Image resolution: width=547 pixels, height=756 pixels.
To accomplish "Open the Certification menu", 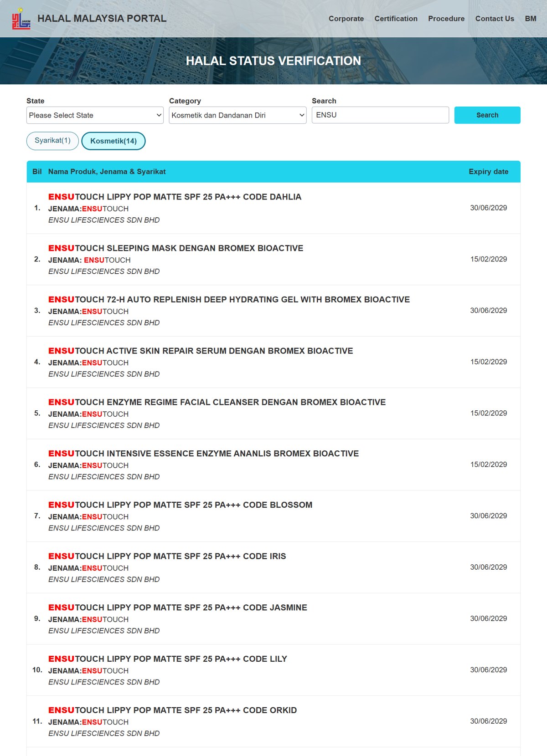I will pos(396,19).
